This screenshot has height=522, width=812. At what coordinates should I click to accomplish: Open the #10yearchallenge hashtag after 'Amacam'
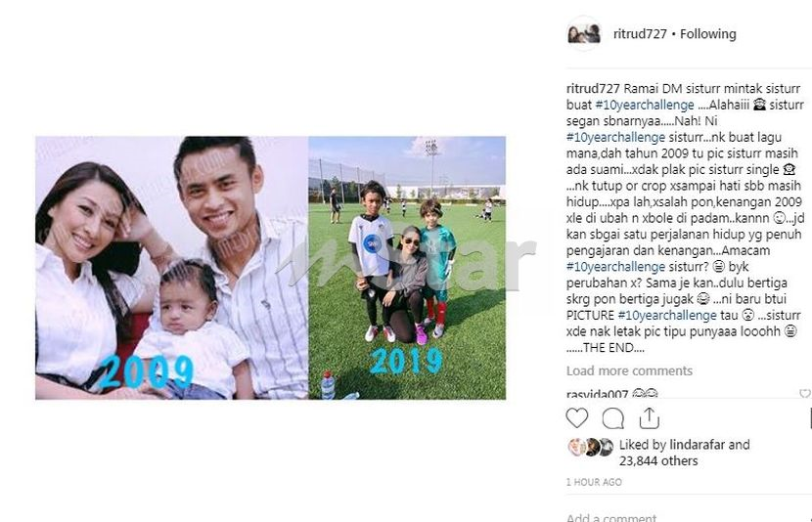(615, 267)
